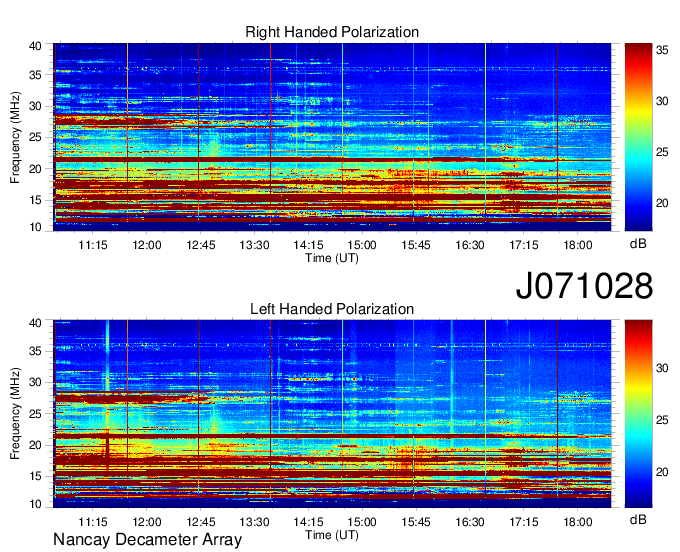Click the 'Nancay Decameter Array' caption

(x=147, y=540)
